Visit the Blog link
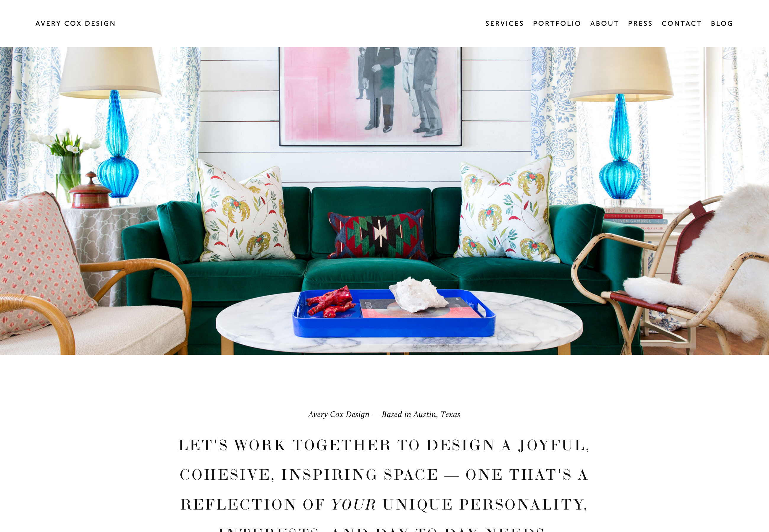The height and width of the screenshot is (532, 769). click(x=722, y=23)
